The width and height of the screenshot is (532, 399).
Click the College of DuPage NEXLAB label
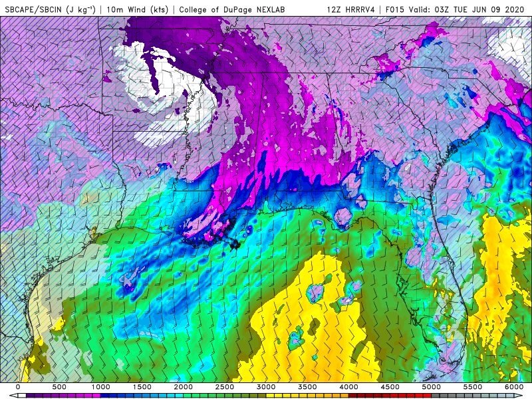pos(231,9)
